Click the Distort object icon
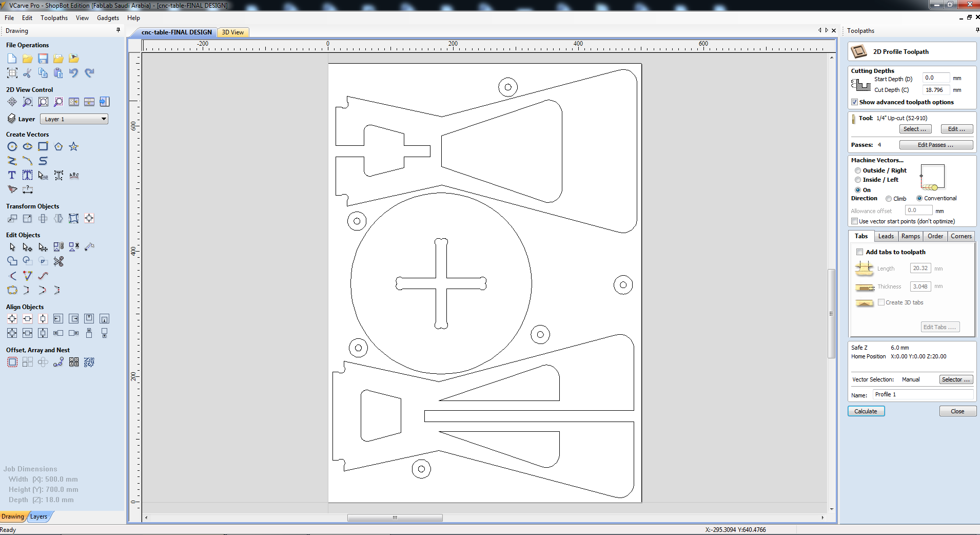This screenshot has width=980, height=535. click(x=74, y=218)
